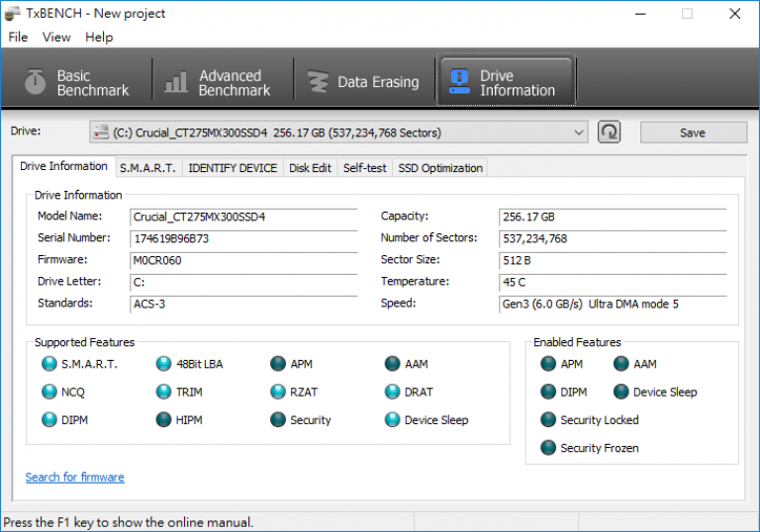Switch to the IDENTIFY DEVICE tab
760x532 pixels.
point(233,168)
